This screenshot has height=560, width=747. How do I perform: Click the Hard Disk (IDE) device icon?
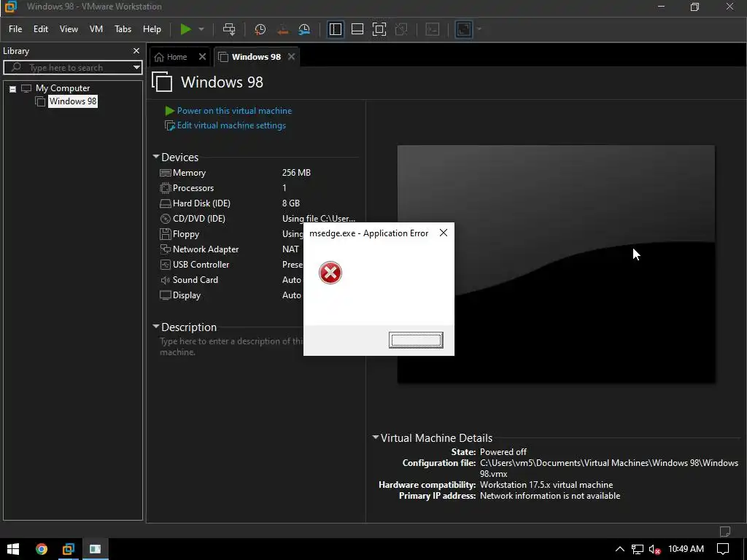tap(166, 203)
